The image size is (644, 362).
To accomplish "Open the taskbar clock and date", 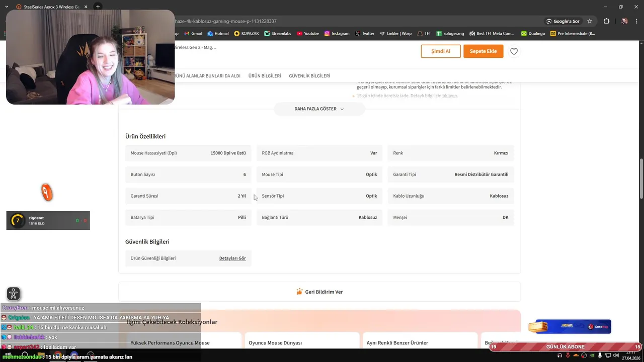I will click(631, 355).
